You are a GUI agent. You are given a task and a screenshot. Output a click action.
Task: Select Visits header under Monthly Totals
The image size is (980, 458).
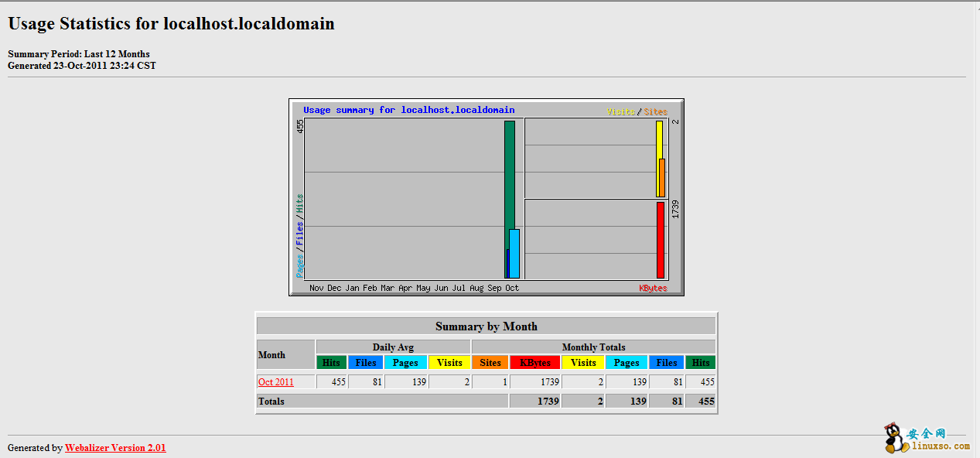[x=583, y=363]
